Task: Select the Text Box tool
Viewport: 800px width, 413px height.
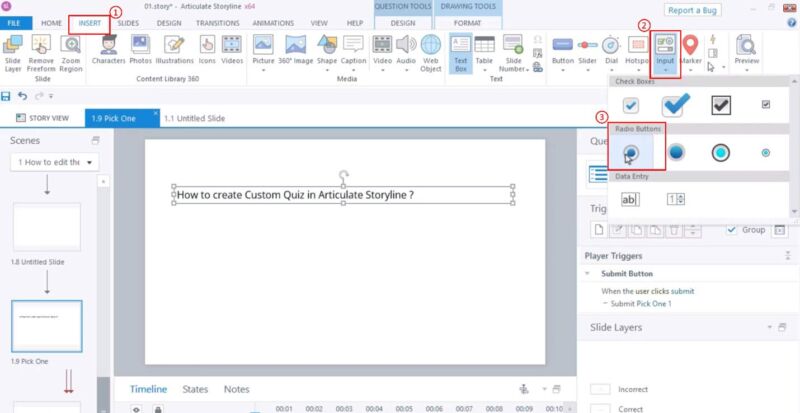Action: [461, 49]
